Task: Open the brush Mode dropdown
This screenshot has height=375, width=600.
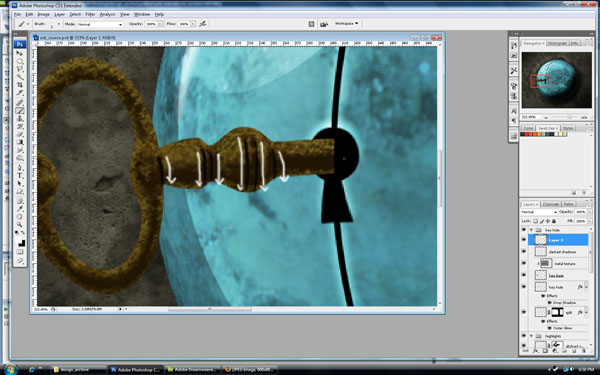Action: 99,24
